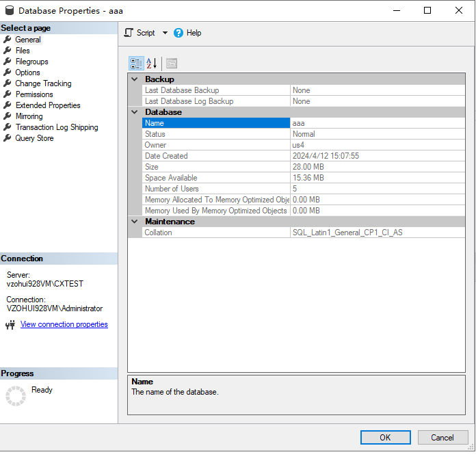Open View connection properties link
The image size is (476, 461).
click(x=64, y=324)
